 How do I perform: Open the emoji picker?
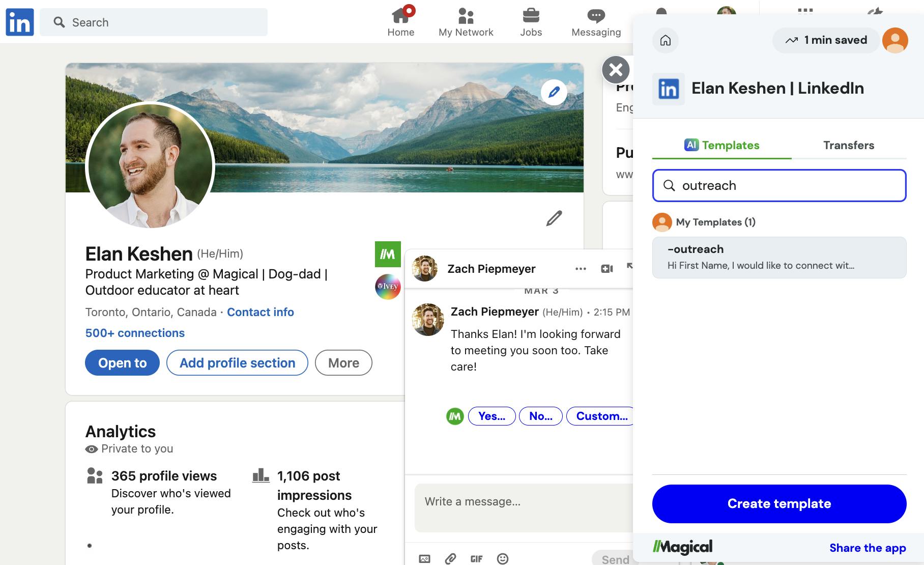coord(503,559)
